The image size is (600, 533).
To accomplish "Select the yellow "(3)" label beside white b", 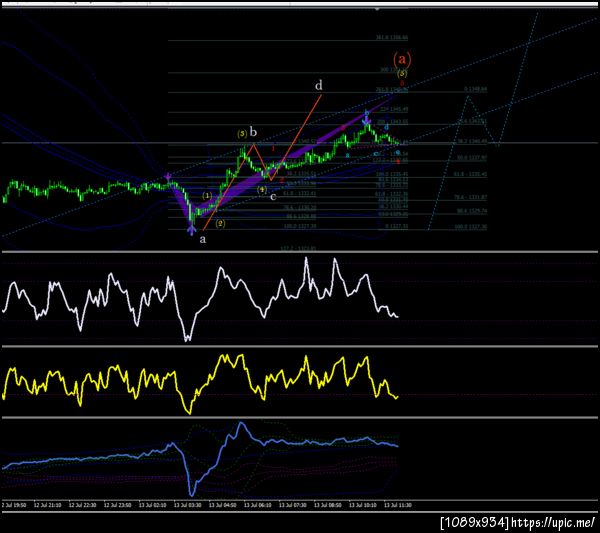I will [x=242, y=134].
